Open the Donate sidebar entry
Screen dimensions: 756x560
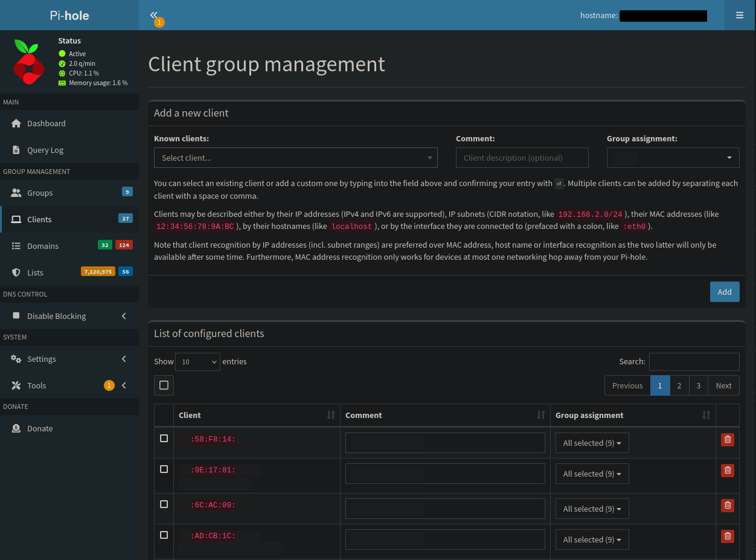[x=69, y=428]
